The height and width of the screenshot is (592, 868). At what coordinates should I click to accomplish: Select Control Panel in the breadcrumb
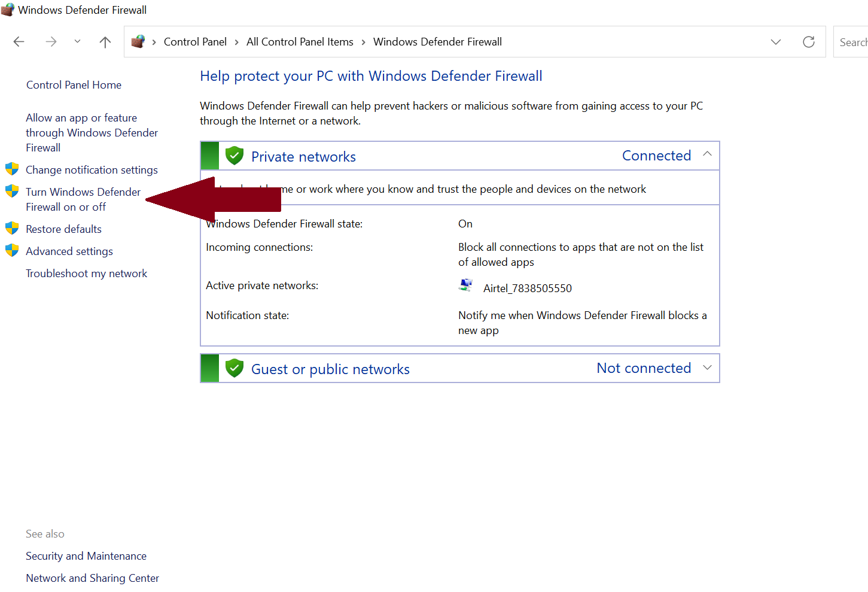pyautogui.click(x=195, y=42)
